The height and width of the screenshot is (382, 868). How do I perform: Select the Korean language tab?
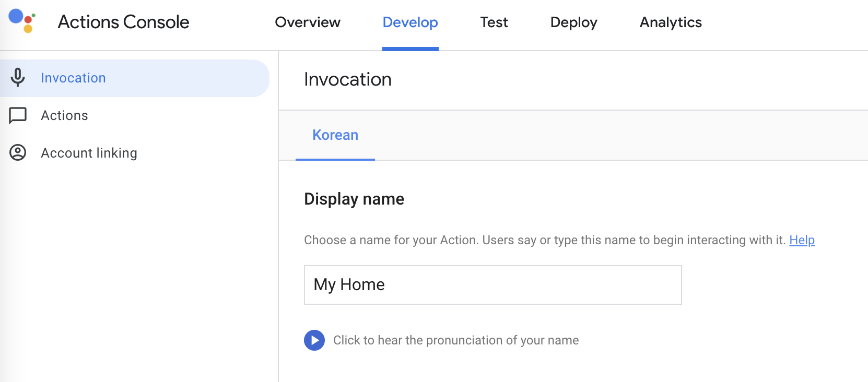(x=335, y=135)
